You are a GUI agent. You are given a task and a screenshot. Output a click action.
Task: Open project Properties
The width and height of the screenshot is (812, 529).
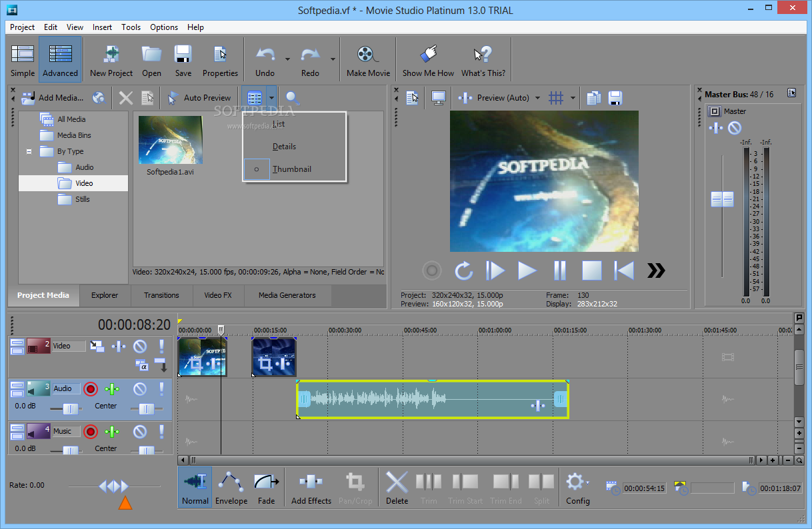[220, 61]
